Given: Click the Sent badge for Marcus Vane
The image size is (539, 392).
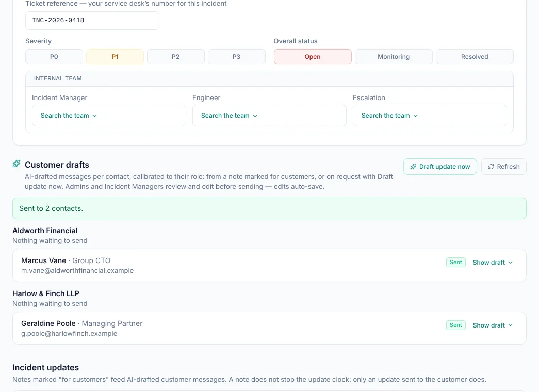Looking at the screenshot, I should click(456, 263).
